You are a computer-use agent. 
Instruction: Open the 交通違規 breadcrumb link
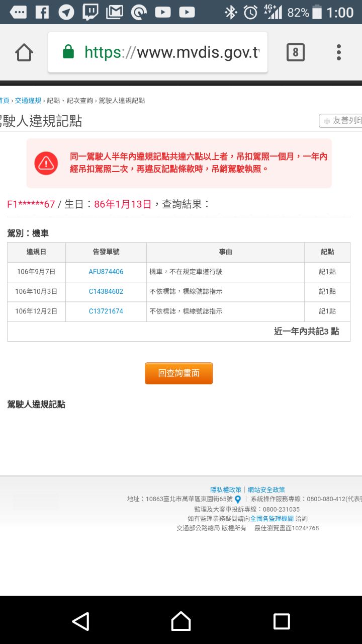[x=28, y=101]
